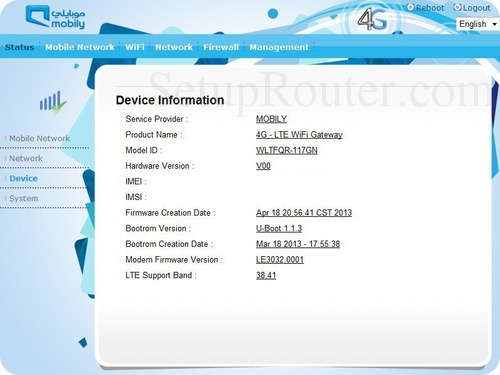Switch to the WiFi menu

[x=135, y=47]
